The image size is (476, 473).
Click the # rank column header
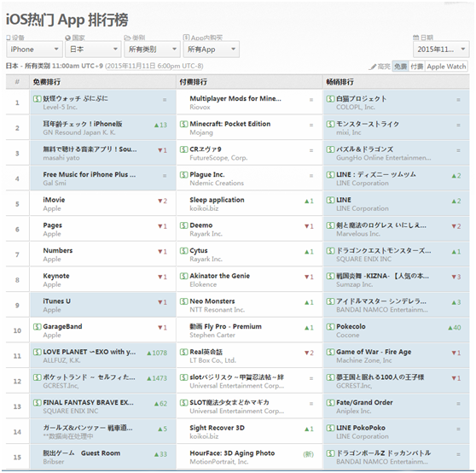click(x=17, y=82)
